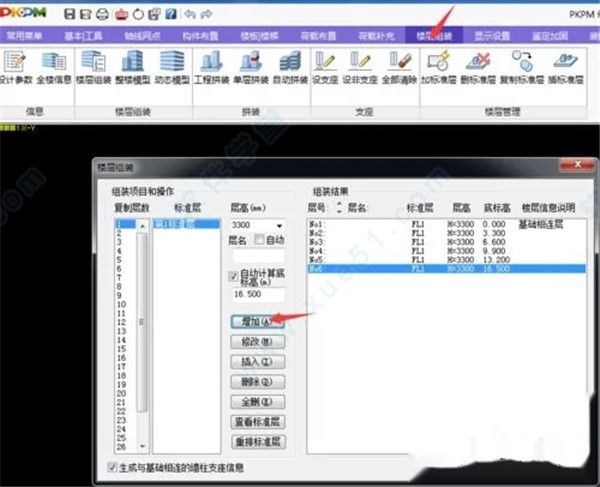
Task: Open the 楼板|楼梯 tab
Action: coord(259,36)
